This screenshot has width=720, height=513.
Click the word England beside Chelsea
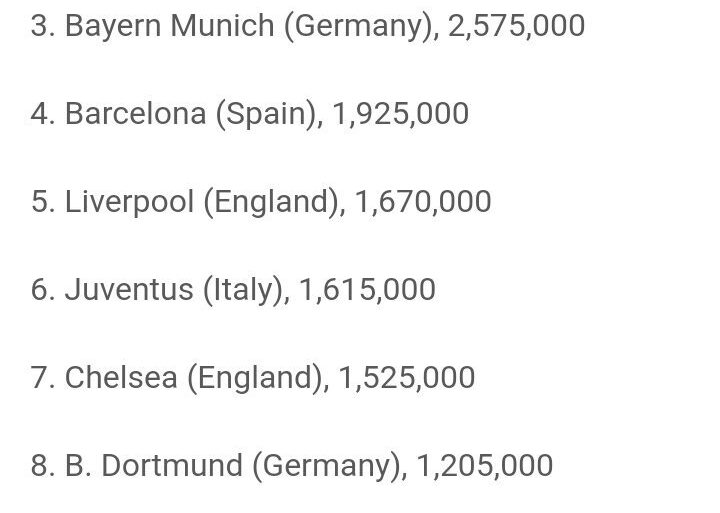(x=255, y=378)
